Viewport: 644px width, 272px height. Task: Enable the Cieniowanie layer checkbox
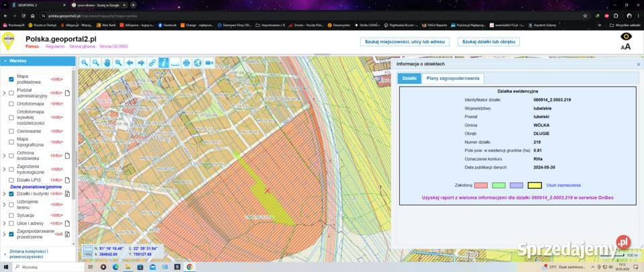point(11,131)
